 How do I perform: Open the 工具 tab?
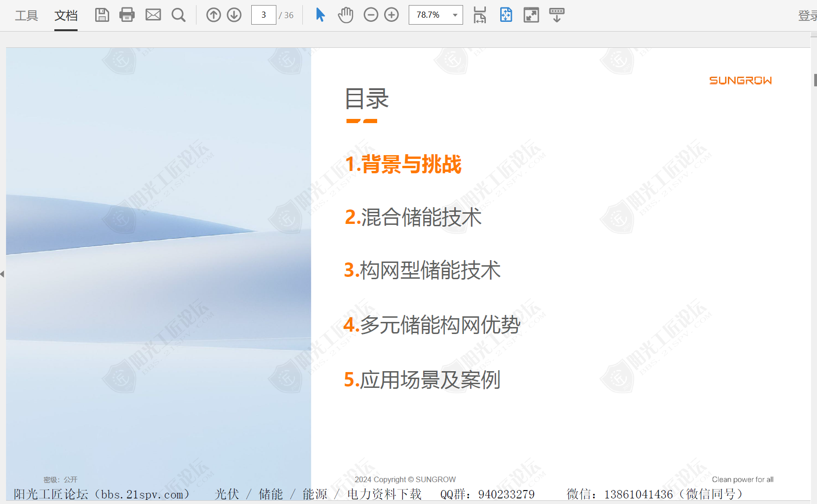(x=26, y=15)
